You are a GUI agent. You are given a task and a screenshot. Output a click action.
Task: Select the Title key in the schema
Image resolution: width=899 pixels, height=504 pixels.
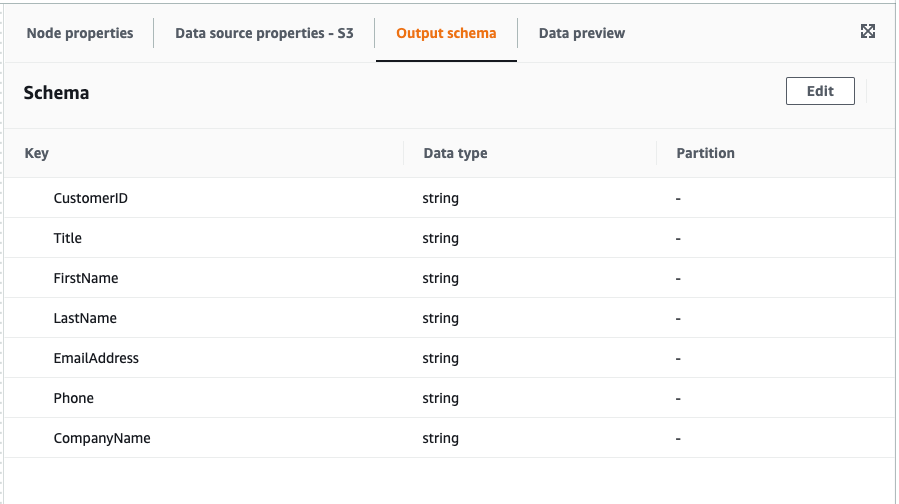point(68,238)
